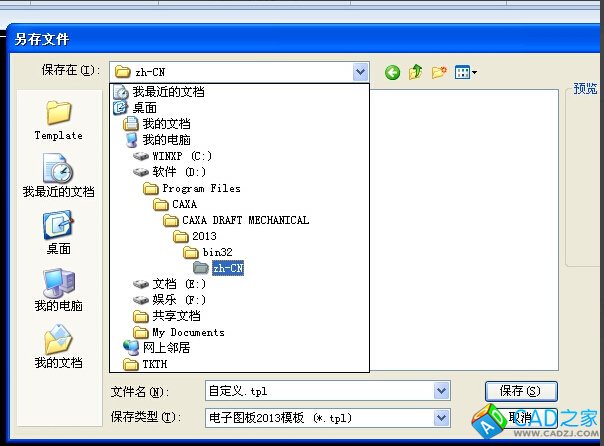Open Recent Documents (我最近的文档) in places bar
604x446 pixels.
[x=58, y=175]
